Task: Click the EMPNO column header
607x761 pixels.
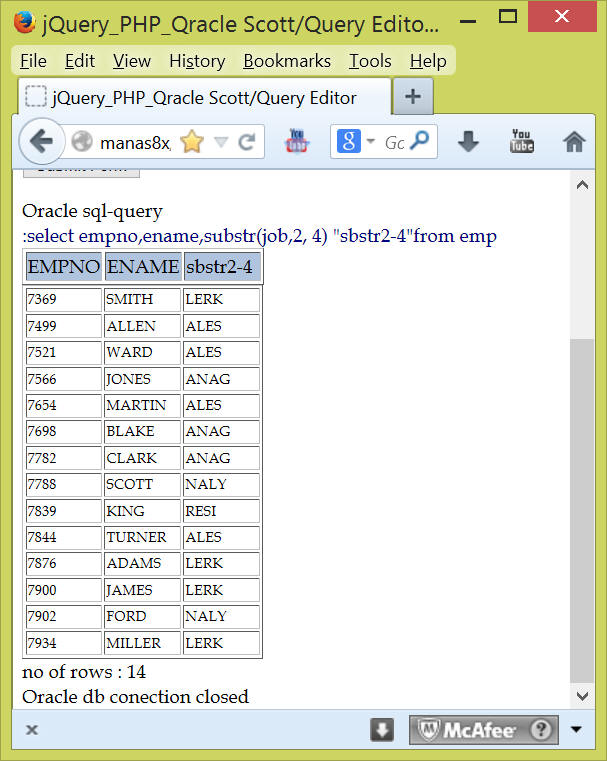Action: click(x=64, y=266)
